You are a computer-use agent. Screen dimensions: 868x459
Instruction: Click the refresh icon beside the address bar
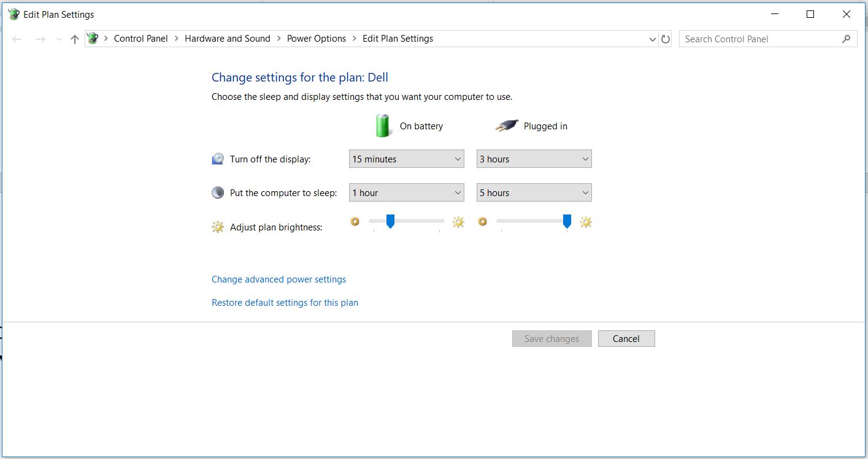tap(666, 39)
